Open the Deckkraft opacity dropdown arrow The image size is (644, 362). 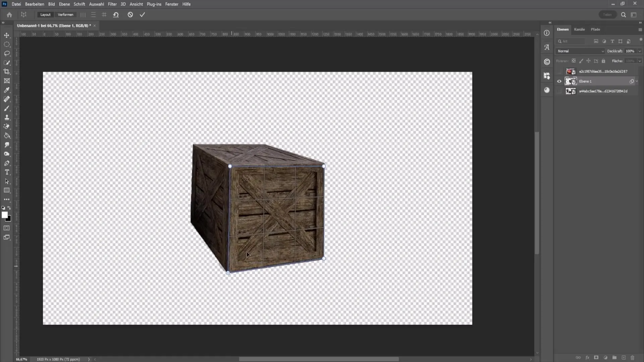tap(640, 51)
